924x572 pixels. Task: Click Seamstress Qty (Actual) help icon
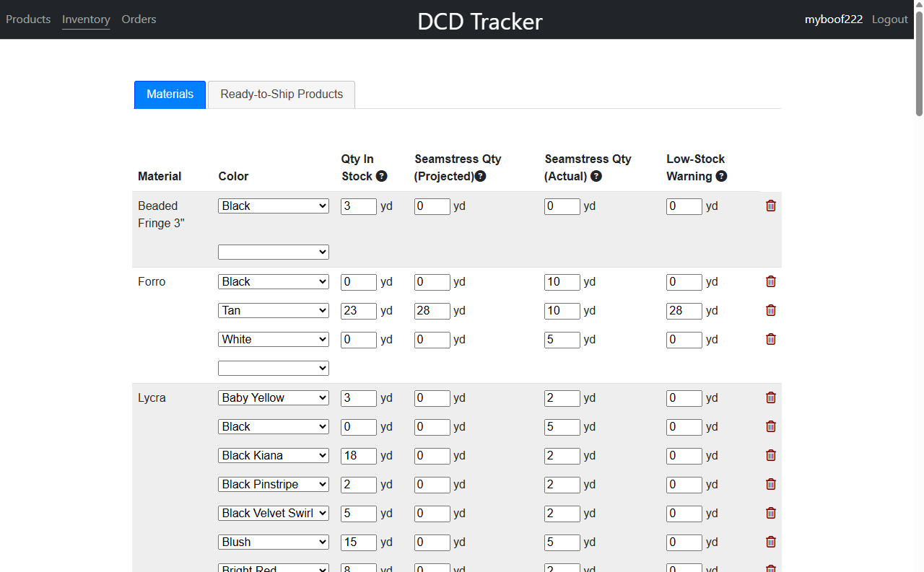click(x=596, y=177)
